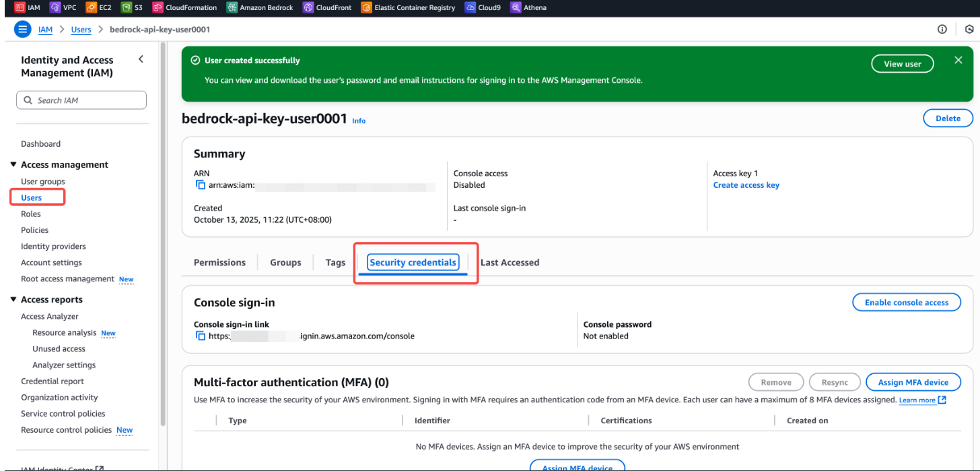The image size is (980, 471).
Task: Click the sidebar vertical scrollbar
Action: (162, 235)
